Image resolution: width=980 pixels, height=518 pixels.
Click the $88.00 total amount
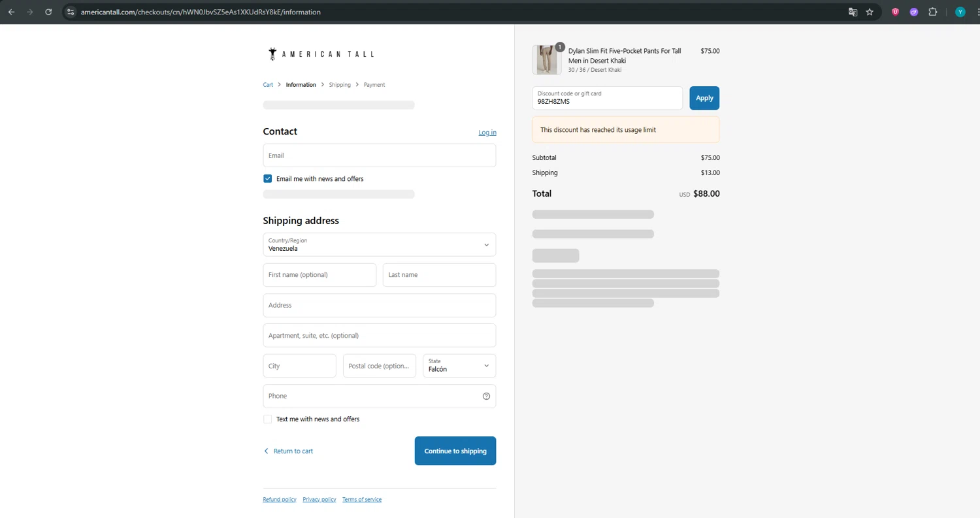(x=706, y=194)
